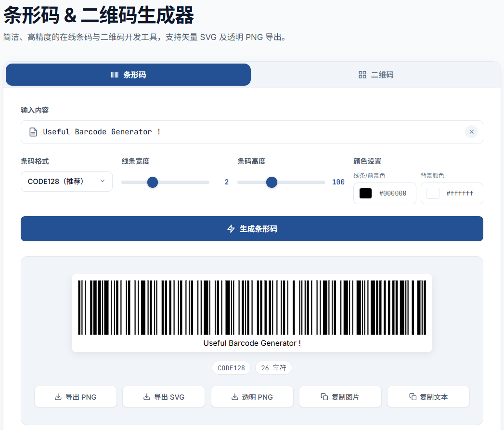Export barcode with 导出 SVG button
504x430 pixels.
point(164,397)
